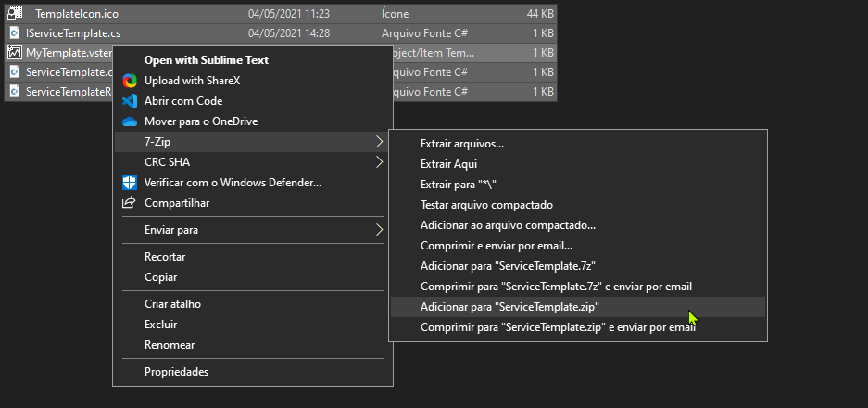The height and width of the screenshot is (408, 868).
Task: Click the __TemplateIcon.ico file icon
Action: click(x=15, y=14)
